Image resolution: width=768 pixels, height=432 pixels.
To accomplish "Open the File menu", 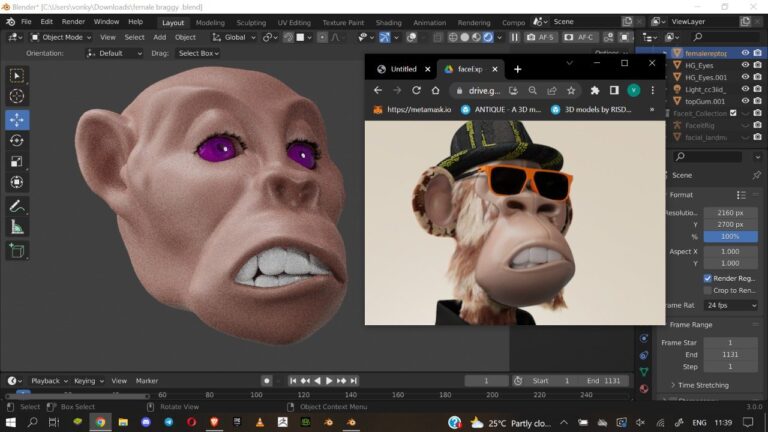I will (x=26, y=22).
